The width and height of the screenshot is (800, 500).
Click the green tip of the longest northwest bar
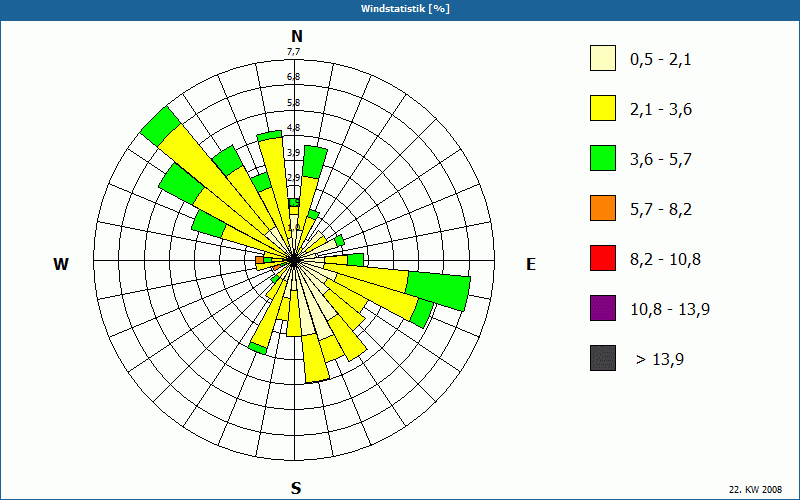160,126
